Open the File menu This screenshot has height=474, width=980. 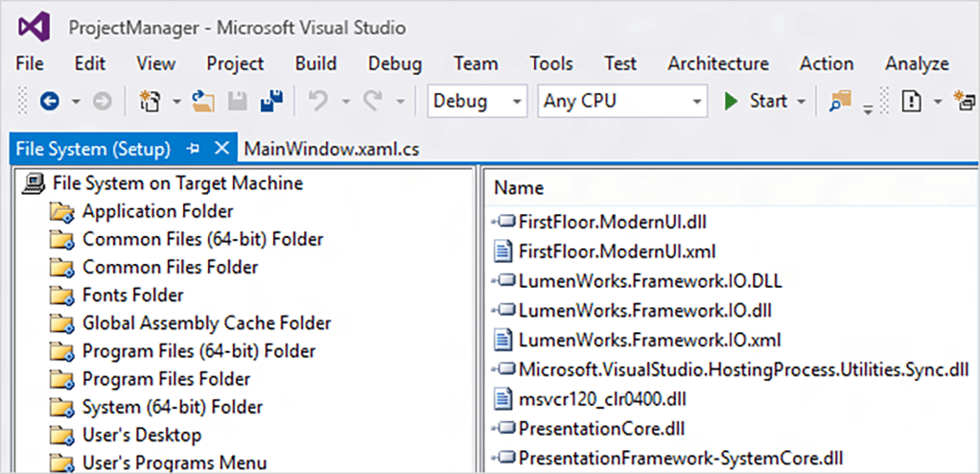point(30,63)
